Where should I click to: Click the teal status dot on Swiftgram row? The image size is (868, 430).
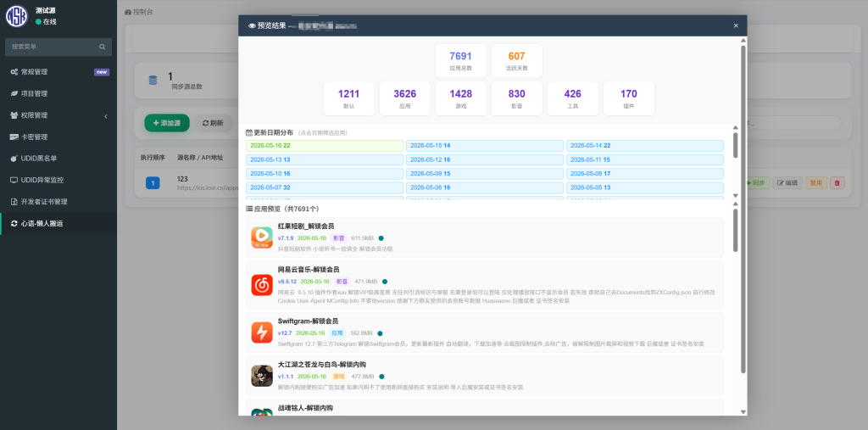(380, 333)
